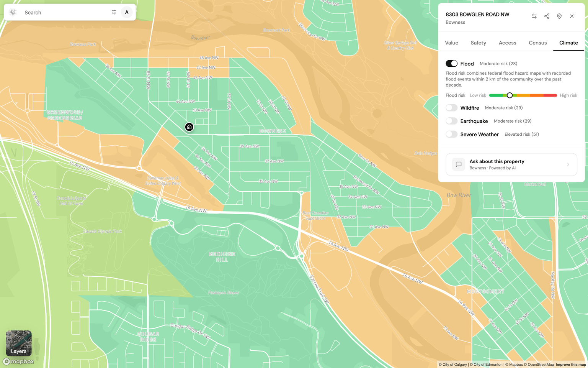Click the 8303 BOWGLEN ROAD NW address title
This screenshot has width=588, height=368.
click(477, 14)
